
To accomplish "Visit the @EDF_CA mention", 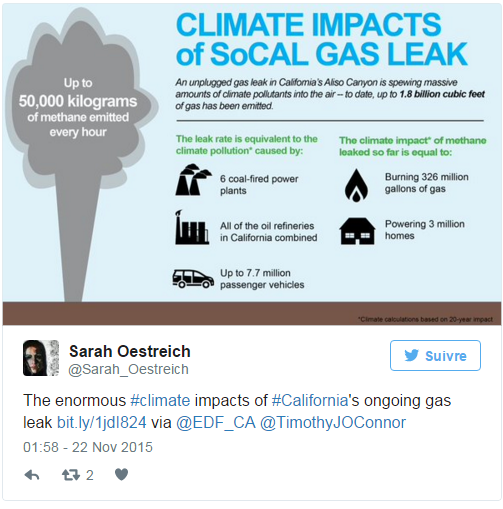I will point(216,423).
